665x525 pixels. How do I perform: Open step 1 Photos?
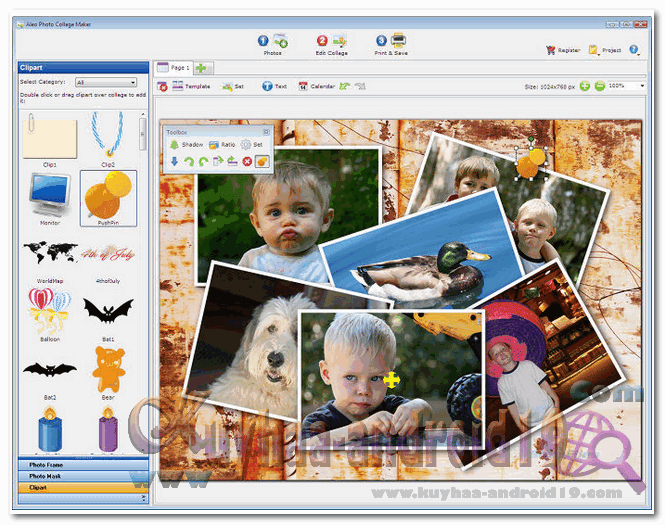click(x=272, y=45)
